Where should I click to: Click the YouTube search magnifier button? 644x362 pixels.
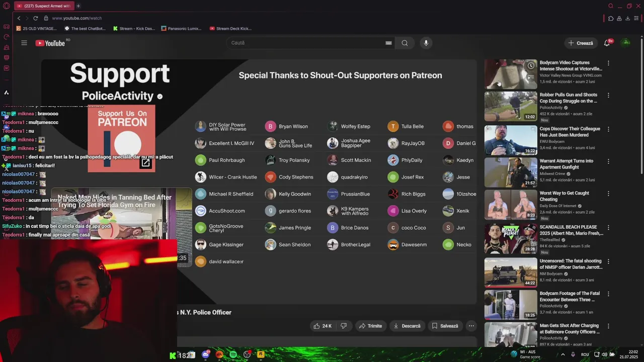coord(405,43)
